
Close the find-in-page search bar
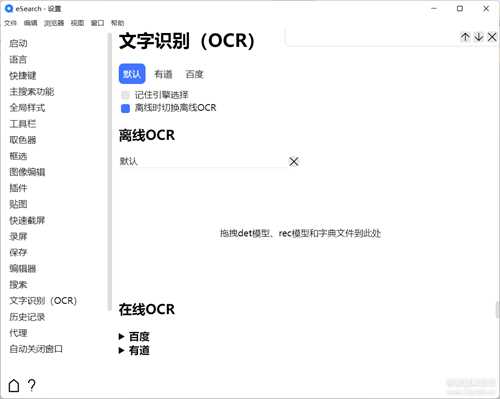pyautogui.click(x=492, y=37)
